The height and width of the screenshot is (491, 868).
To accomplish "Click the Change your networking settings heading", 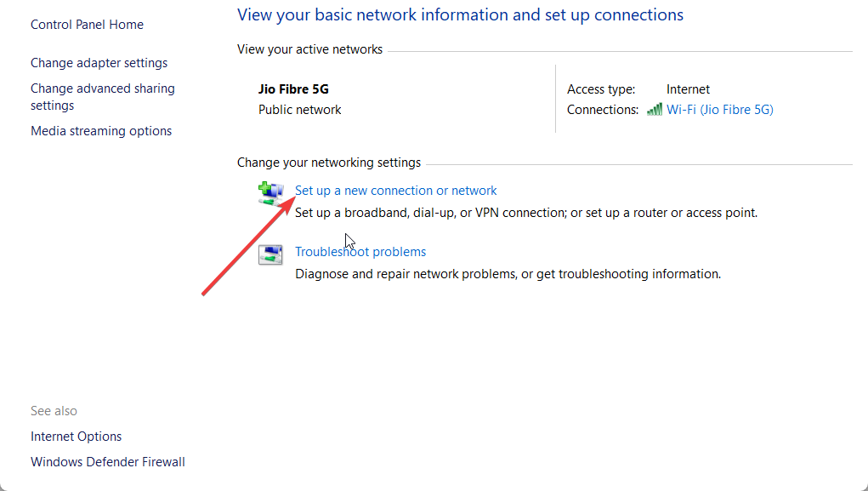I will click(x=328, y=163).
